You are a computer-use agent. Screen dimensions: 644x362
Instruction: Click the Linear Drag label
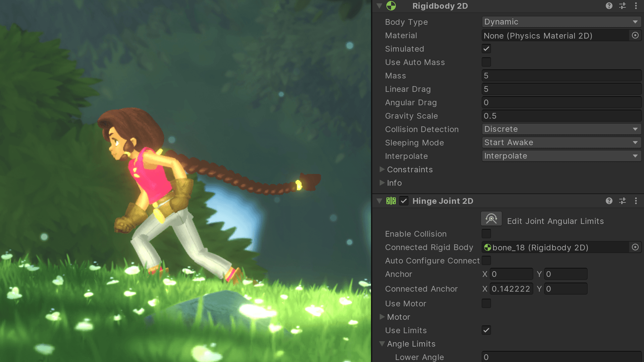[x=408, y=89]
